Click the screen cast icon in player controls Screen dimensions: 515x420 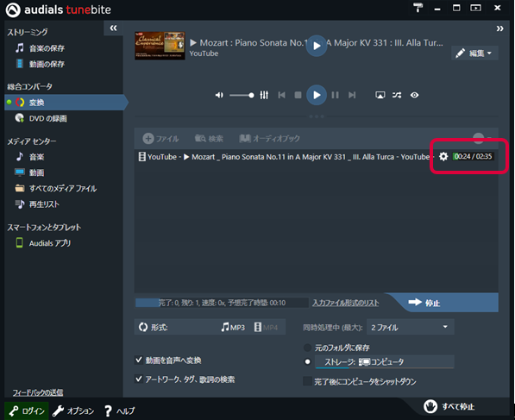(x=380, y=95)
